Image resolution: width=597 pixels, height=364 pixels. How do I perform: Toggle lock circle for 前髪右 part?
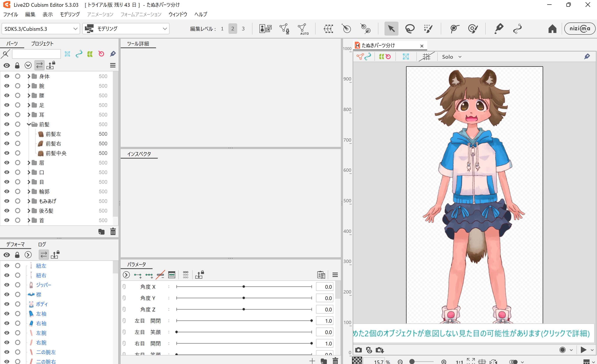(x=18, y=143)
